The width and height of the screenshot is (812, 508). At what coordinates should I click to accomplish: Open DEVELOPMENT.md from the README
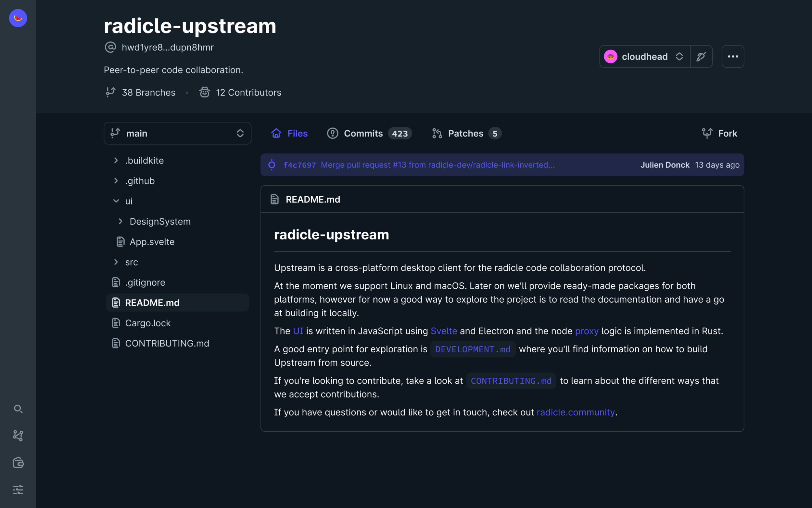pos(473,349)
